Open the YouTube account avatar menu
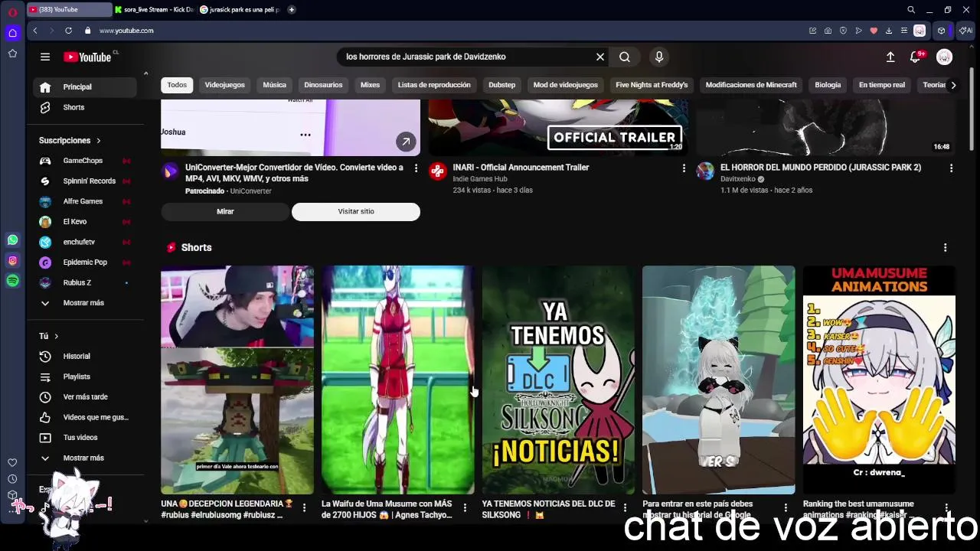The width and height of the screenshot is (980, 551). point(944,57)
